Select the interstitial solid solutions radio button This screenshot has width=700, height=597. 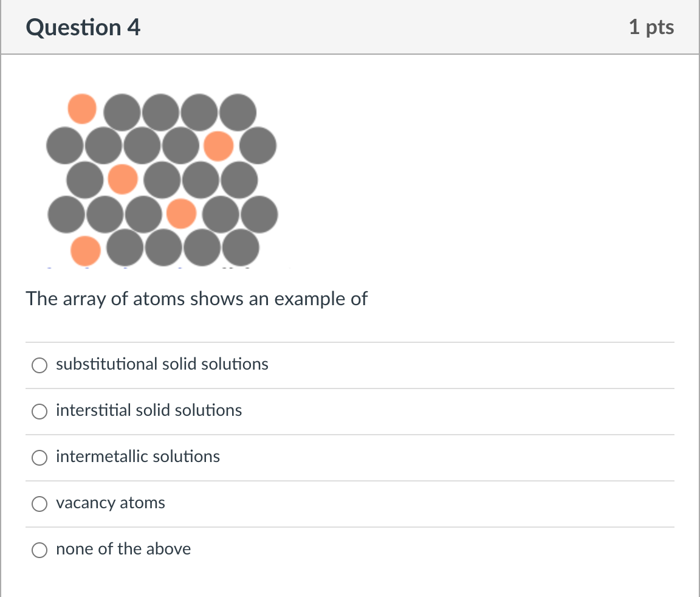pos(39,412)
